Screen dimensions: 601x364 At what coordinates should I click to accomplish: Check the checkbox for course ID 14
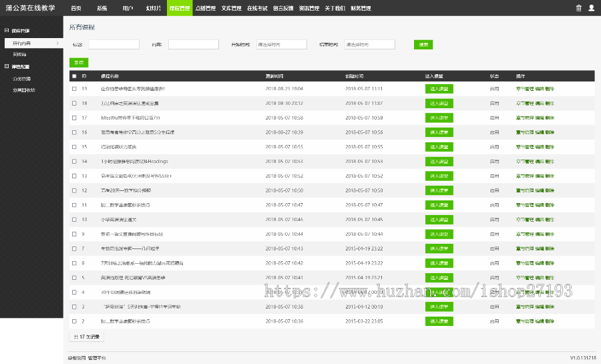tap(74, 162)
